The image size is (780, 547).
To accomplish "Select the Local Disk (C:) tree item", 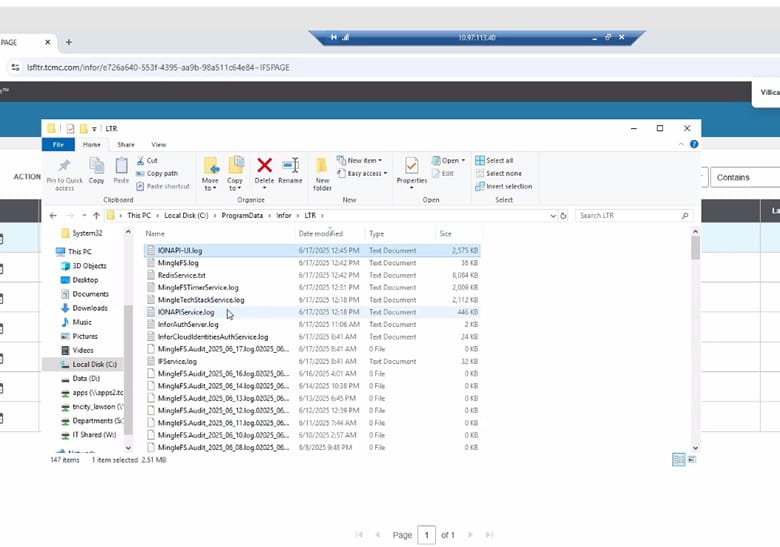I will pyautogui.click(x=94, y=364).
